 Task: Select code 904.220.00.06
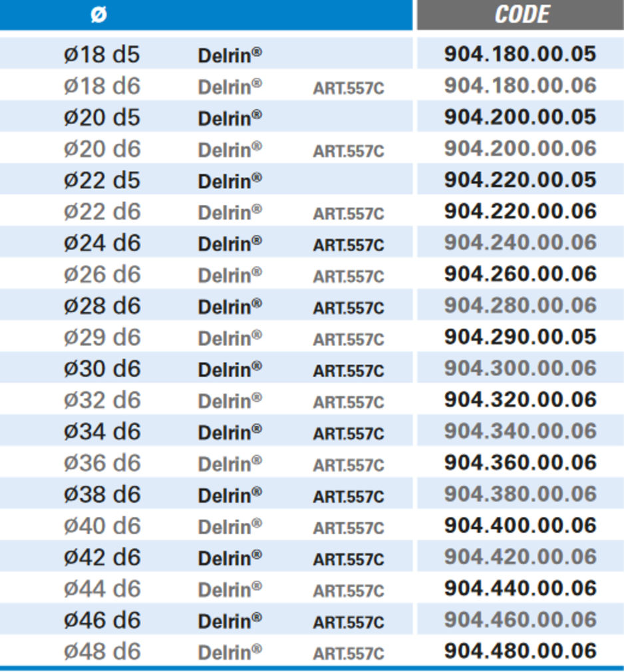pos(520,212)
